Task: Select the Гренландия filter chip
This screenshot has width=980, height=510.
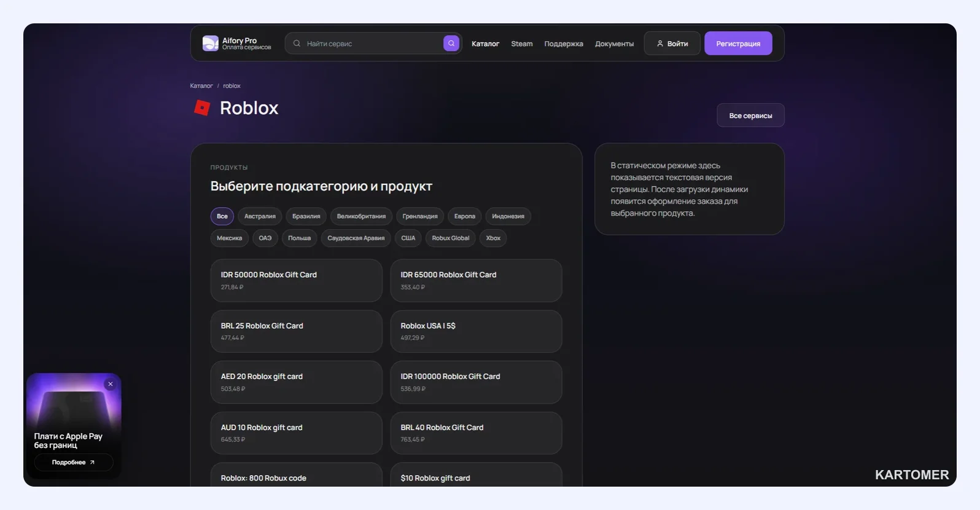Action: click(x=420, y=216)
